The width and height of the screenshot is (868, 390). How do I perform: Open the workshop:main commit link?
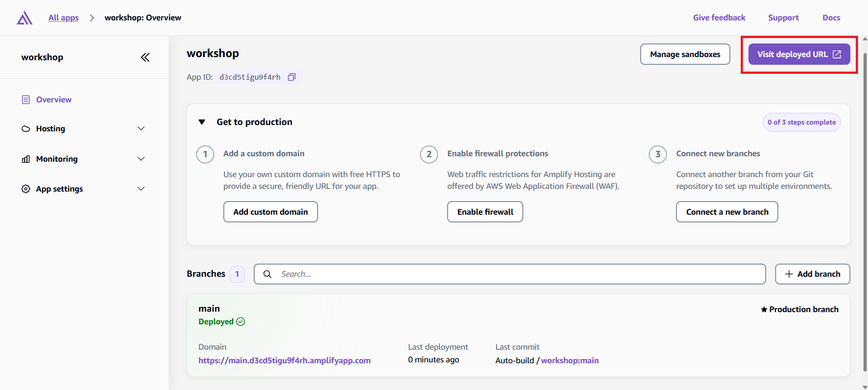(x=570, y=361)
